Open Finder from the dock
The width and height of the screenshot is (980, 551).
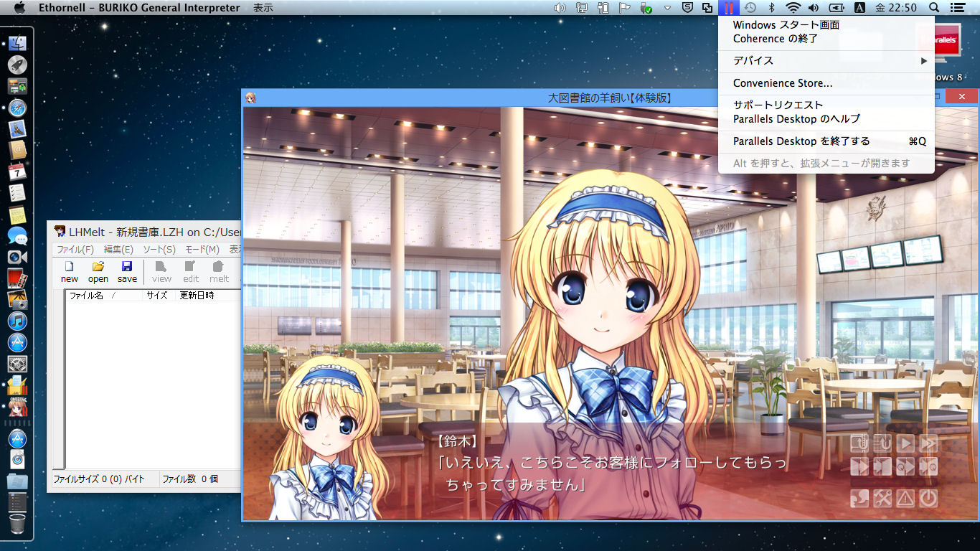click(17, 43)
